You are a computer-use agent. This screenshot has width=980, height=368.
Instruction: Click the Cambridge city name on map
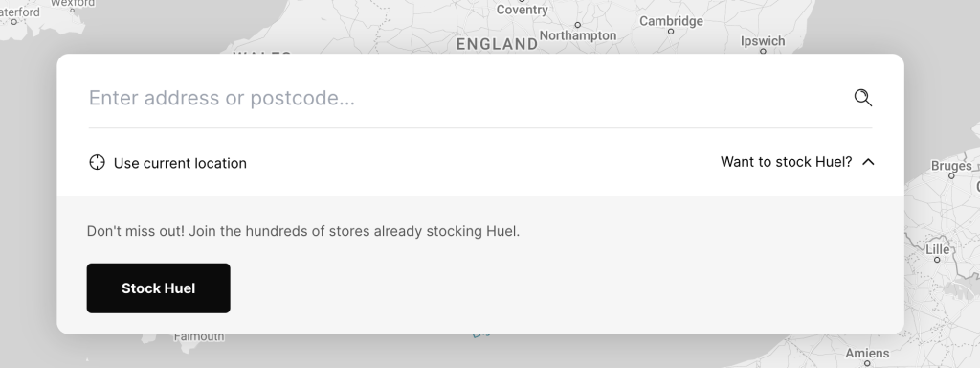671,21
